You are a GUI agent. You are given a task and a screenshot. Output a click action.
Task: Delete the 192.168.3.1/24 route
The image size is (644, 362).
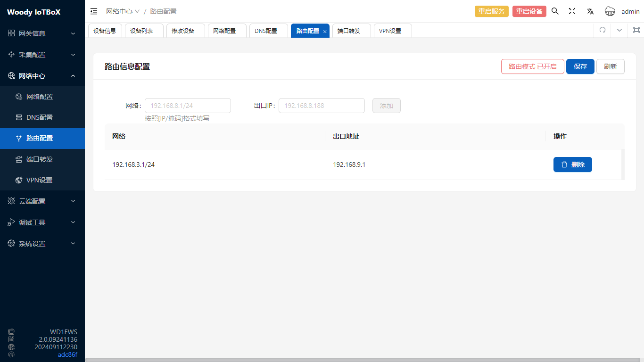click(572, 165)
